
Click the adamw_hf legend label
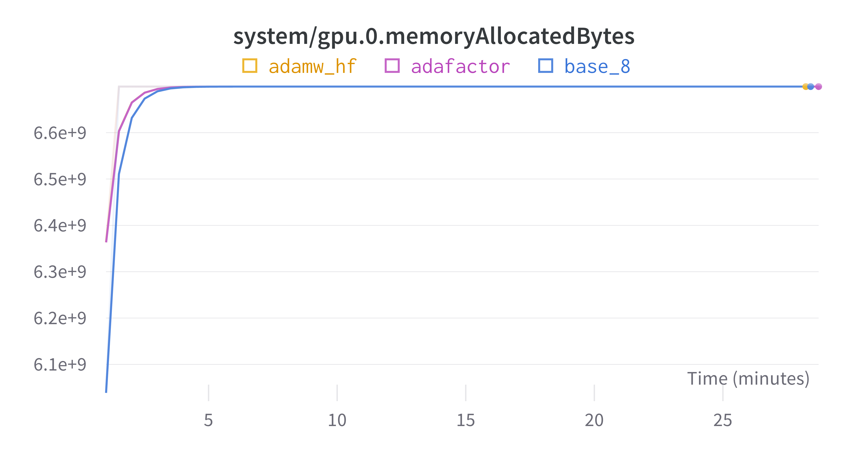(x=312, y=66)
